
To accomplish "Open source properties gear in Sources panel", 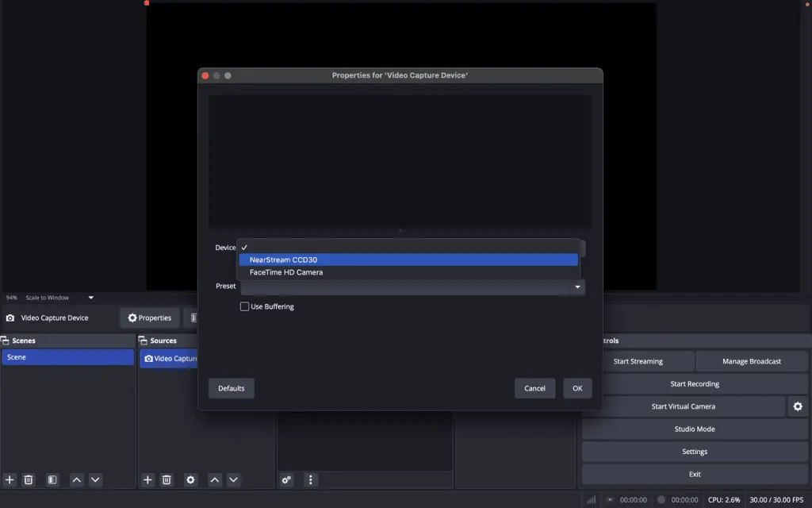I will pos(190,479).
